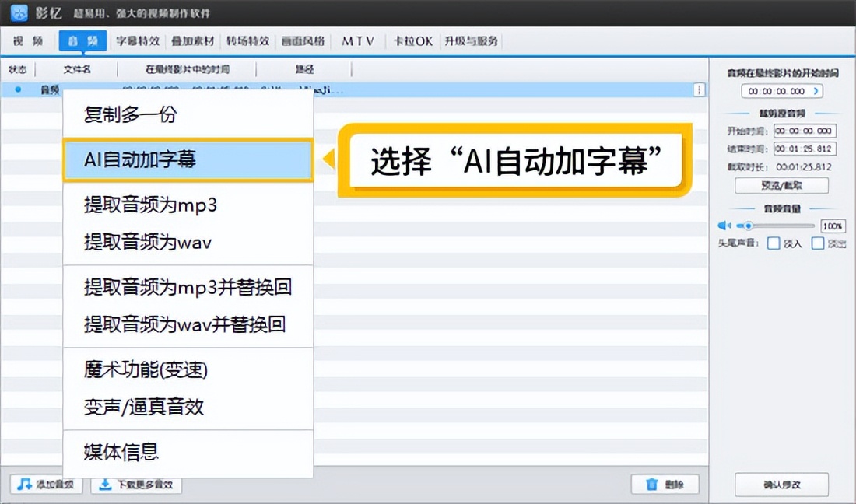Click the 影忆 app logo icon top-left
This screenshot has width=856, height=504.
tap(18, 12)
